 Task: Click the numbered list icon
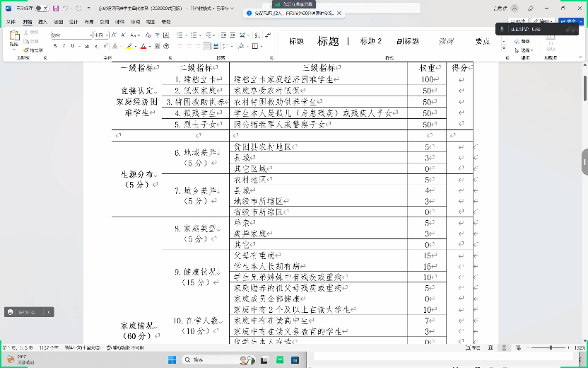point(192,35)
